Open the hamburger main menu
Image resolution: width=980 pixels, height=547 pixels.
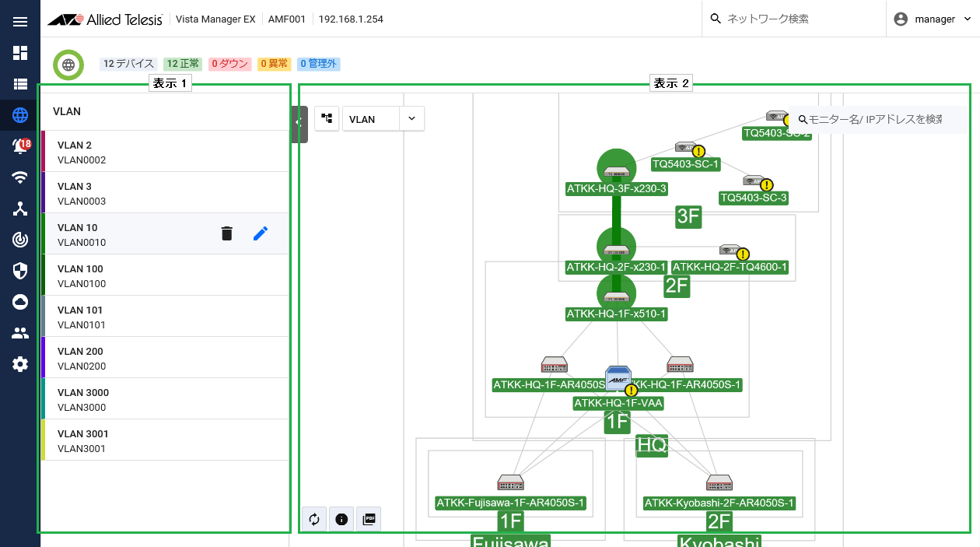20,21
